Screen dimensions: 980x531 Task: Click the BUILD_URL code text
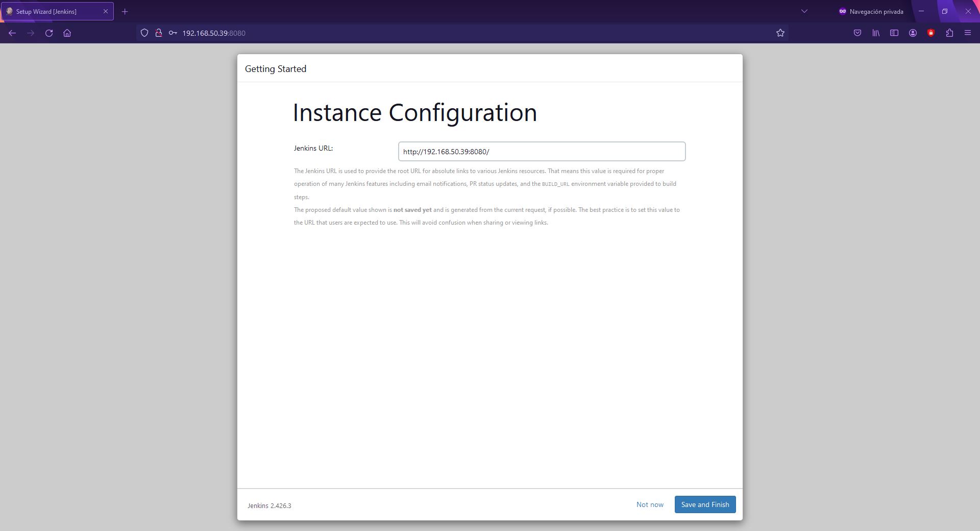pyautogui.click(x=555, y=184)
